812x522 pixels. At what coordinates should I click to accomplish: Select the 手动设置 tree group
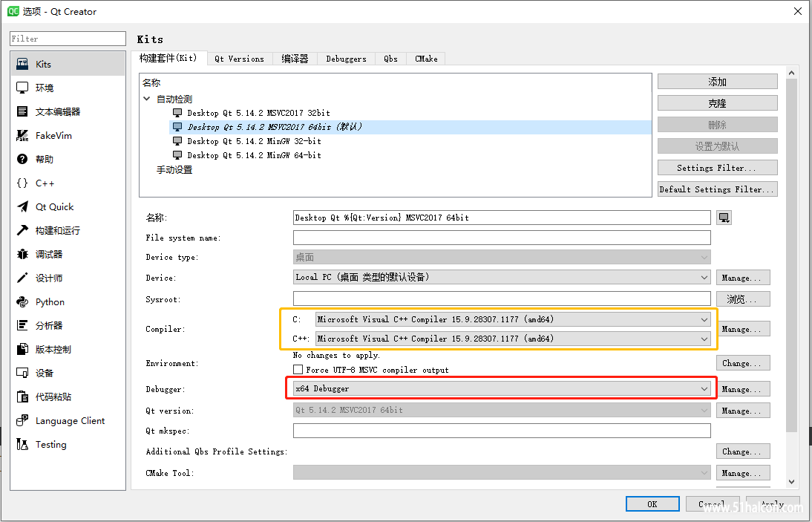coord(174,170)
